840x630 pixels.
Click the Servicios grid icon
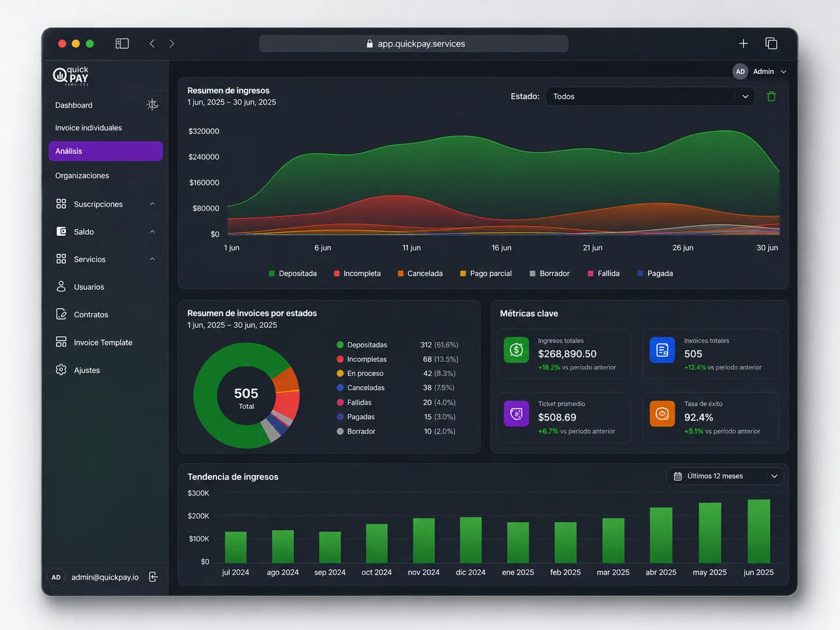[61, 259]
